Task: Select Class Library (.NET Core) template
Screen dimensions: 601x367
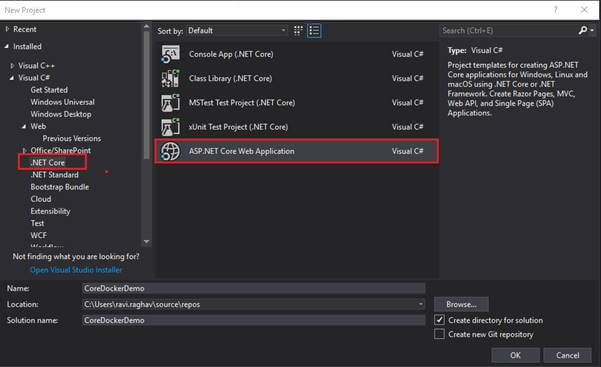Action: (x=297, y=78)
